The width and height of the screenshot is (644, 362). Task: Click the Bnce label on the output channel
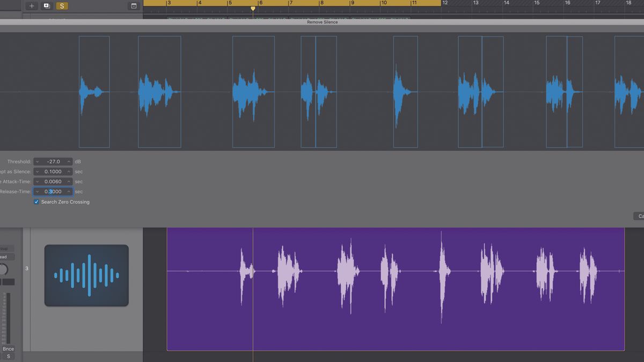click(x=8, y=348)
